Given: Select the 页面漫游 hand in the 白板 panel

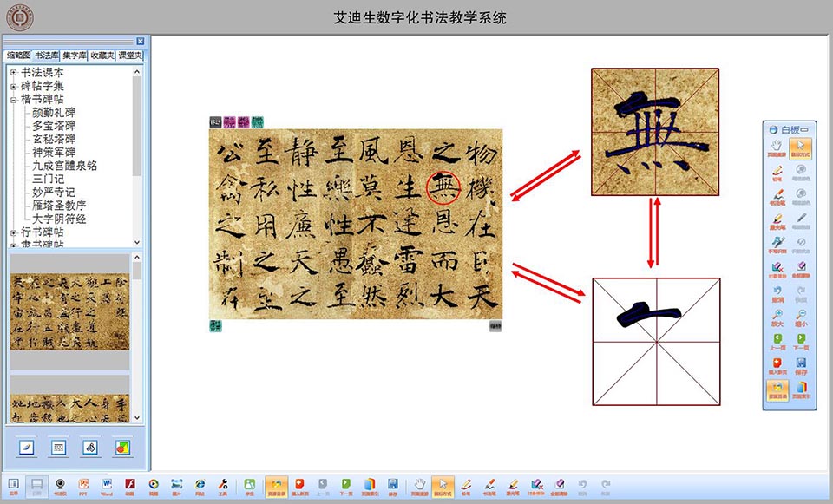Looking at the screenshot, I should coord(777,148).
